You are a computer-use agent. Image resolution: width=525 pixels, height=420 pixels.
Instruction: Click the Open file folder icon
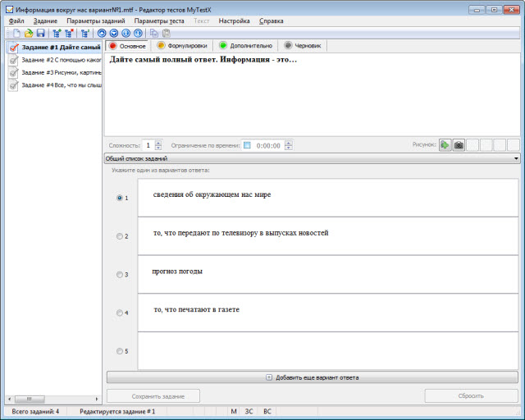[28, 34]
